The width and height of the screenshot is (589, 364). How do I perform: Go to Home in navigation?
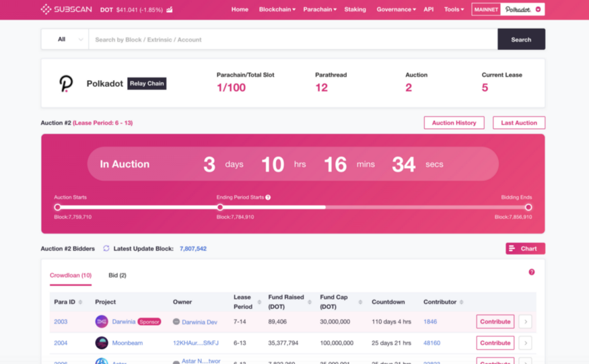coord(240,9)
